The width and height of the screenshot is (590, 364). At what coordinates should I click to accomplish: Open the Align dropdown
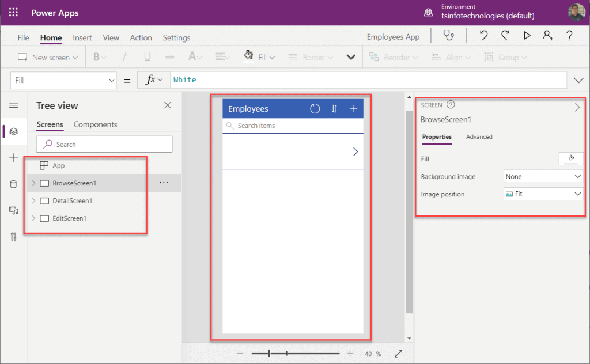(x=451, y=57)
